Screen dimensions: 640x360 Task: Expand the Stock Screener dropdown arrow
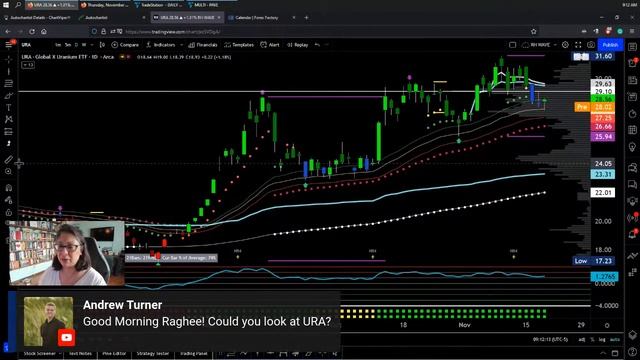[60, 353]
